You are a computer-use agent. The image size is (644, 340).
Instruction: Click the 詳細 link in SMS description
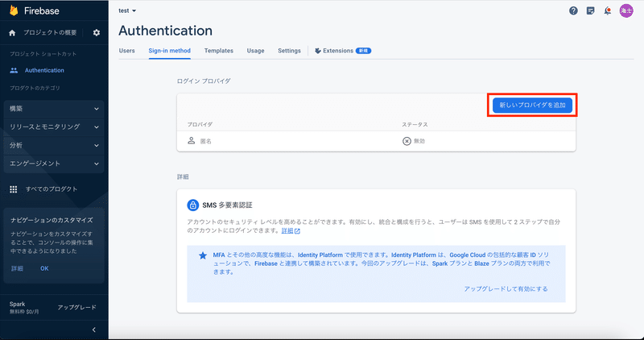coord(287,231)
